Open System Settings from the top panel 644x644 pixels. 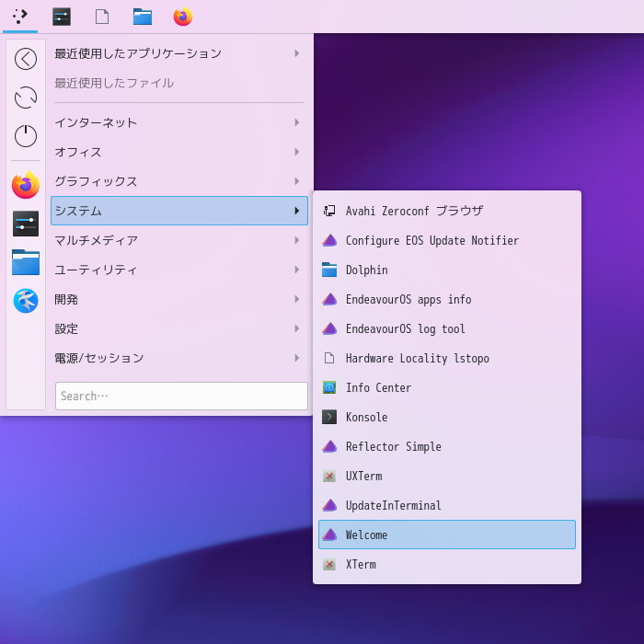pyautogui.click(x=62, y=17)
